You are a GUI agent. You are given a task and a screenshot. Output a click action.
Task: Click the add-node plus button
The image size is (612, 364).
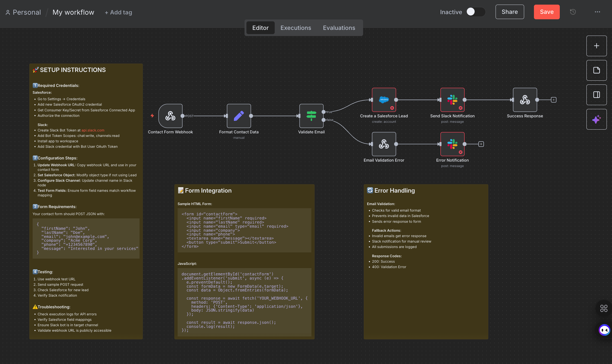pyautogui.click(x=596, y=46)
